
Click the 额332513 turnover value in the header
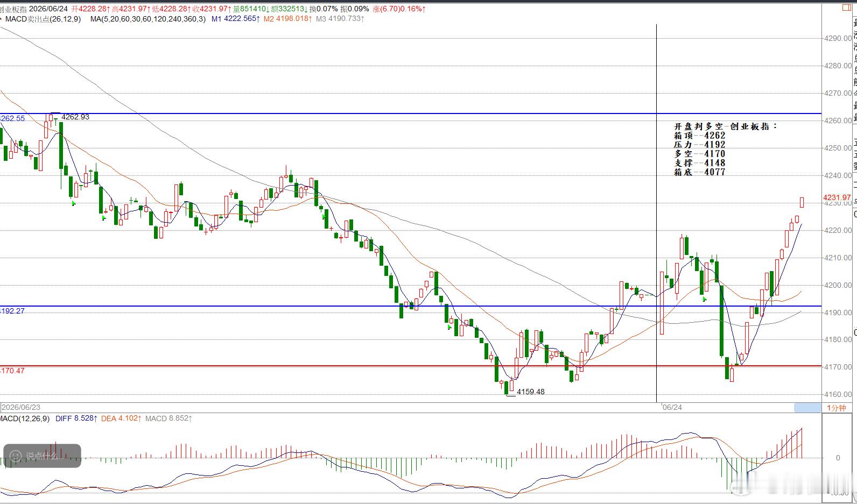[289, 9]
